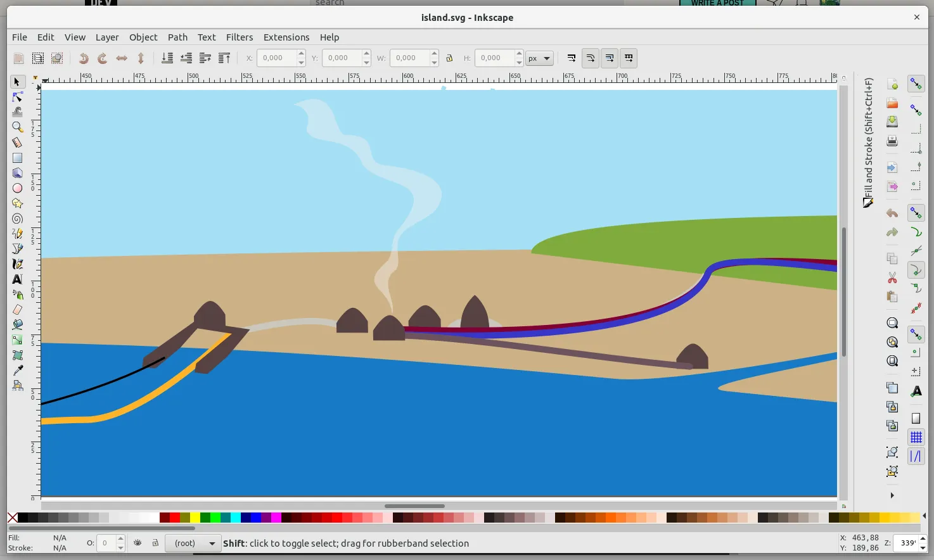The width and height of the screenshot is (934, 560).
Task: Expand the hidden commands bar arrow
Action: (892, 495)
